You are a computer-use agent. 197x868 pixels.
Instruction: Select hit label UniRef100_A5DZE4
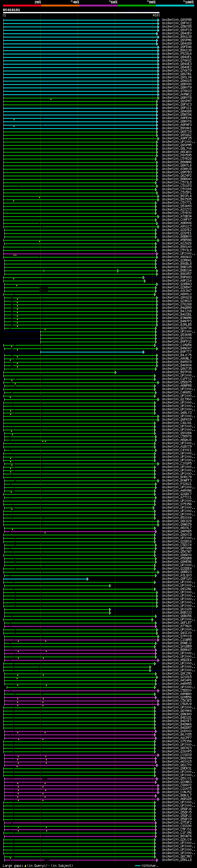click(x=177, y=660)
